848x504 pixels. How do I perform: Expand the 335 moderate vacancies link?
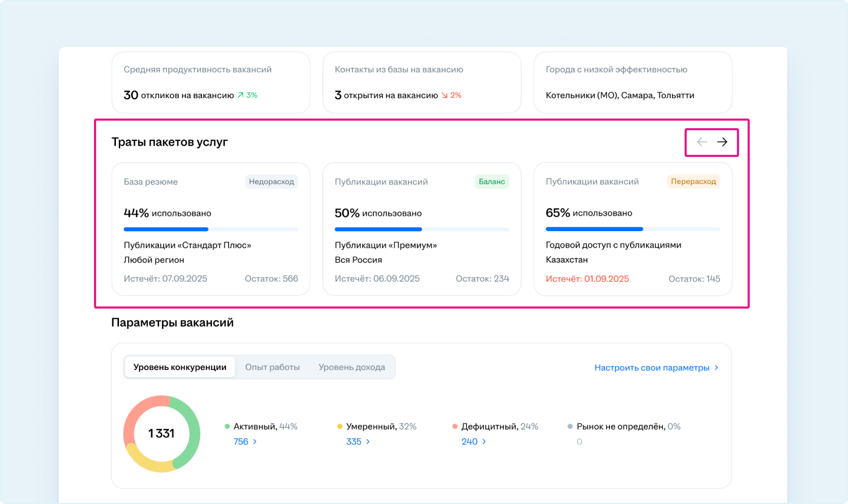click(358, 442)
